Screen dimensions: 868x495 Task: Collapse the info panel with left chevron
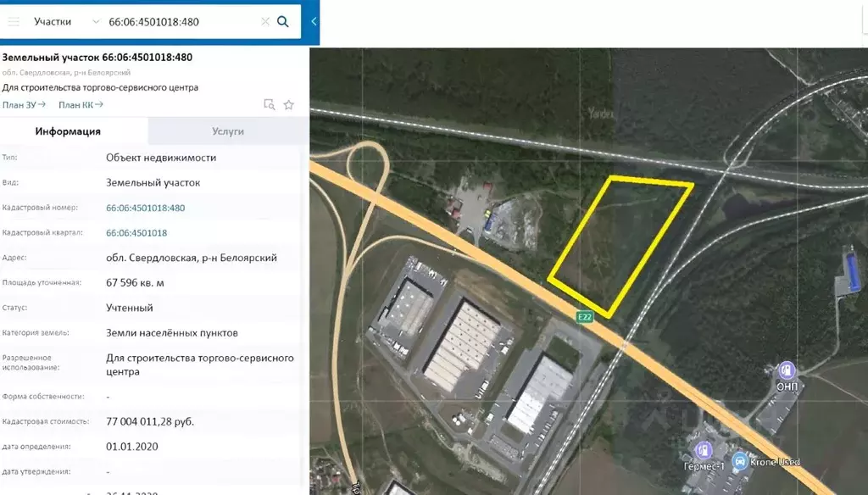pyautogui.click(x=314, y=21)
